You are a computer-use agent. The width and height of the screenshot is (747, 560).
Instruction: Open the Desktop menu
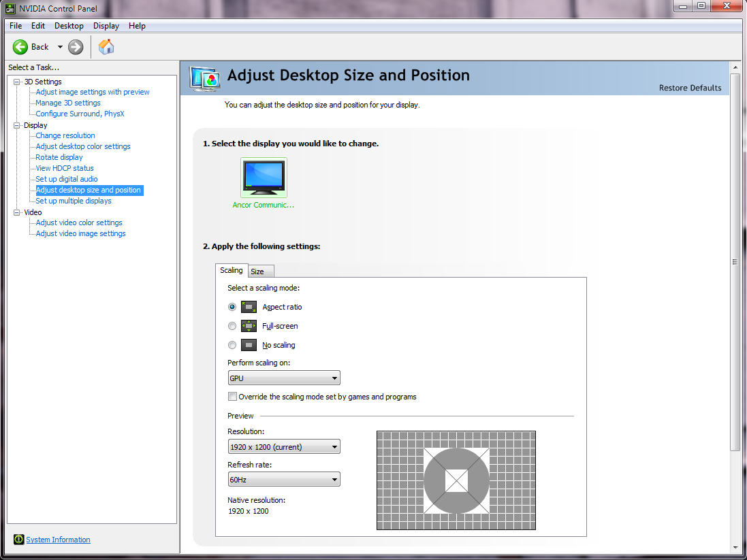69,26
